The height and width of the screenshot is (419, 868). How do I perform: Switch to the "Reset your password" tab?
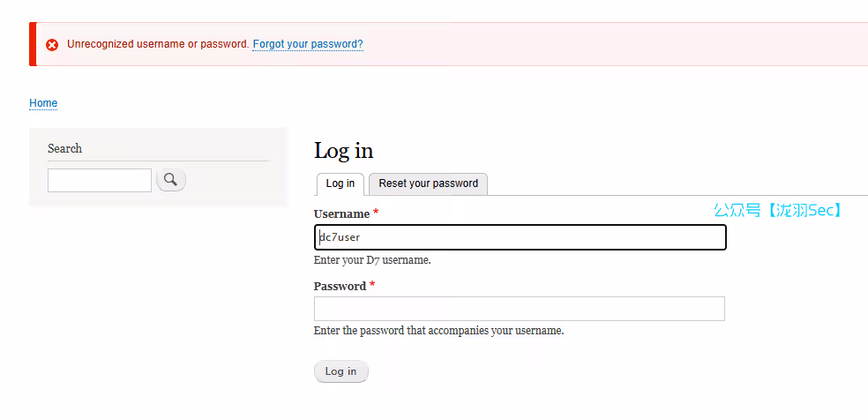(428, 183)
